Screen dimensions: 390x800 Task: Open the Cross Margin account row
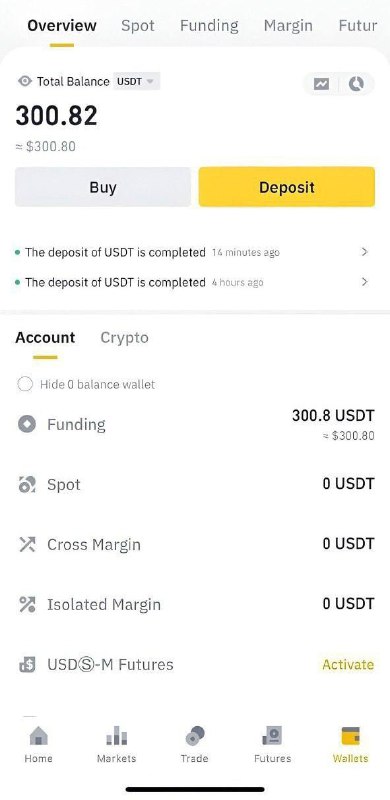pyautogui.click(x=195, y=544)
